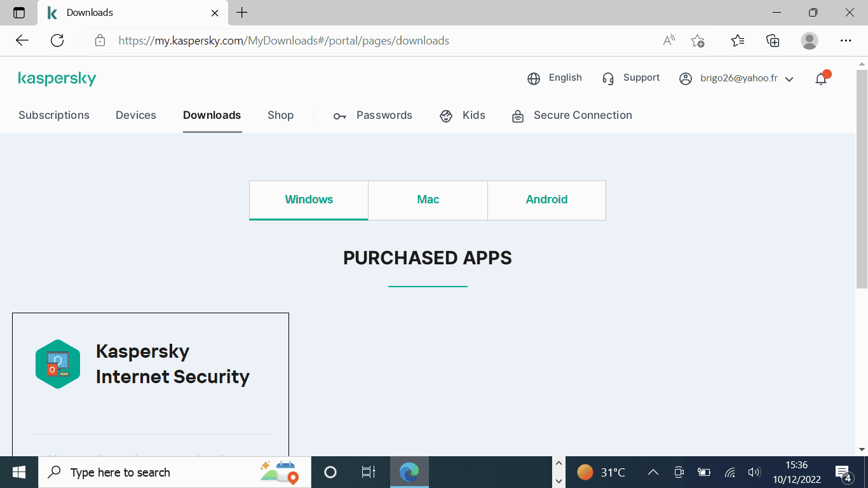Viewport: 868px width, 488px height.
Task: Open the Shop menu item
Action: [280, 116]
